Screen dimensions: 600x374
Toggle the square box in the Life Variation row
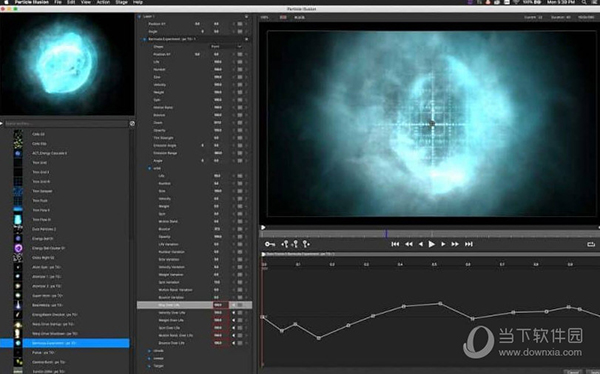click(x=240, y=244)
